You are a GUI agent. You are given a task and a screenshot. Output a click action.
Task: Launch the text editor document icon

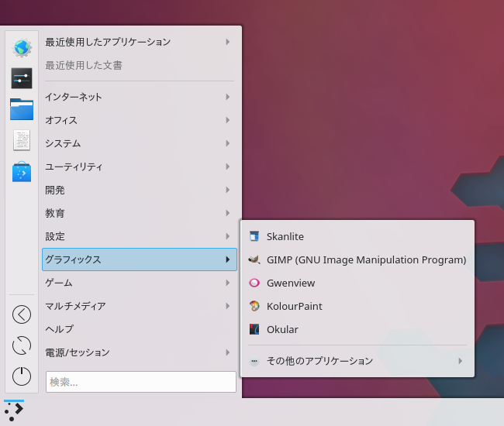[x=22, y=140]
